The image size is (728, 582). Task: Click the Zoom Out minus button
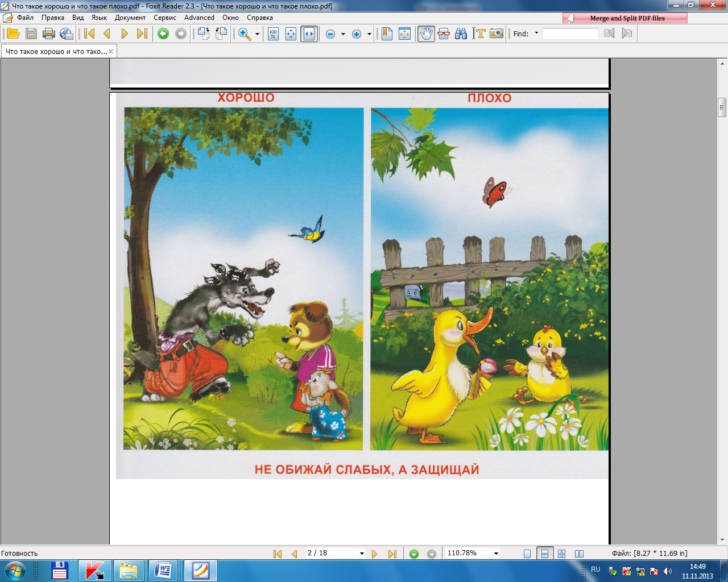pos(330,34)
